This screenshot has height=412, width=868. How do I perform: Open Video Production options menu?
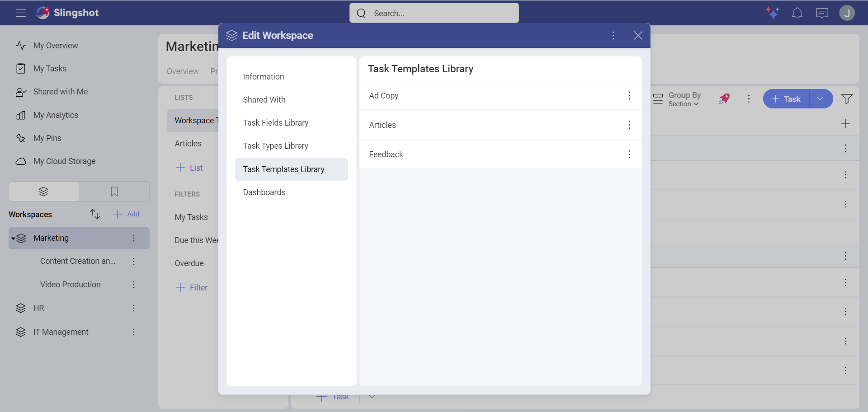click(x=134, y=285)
